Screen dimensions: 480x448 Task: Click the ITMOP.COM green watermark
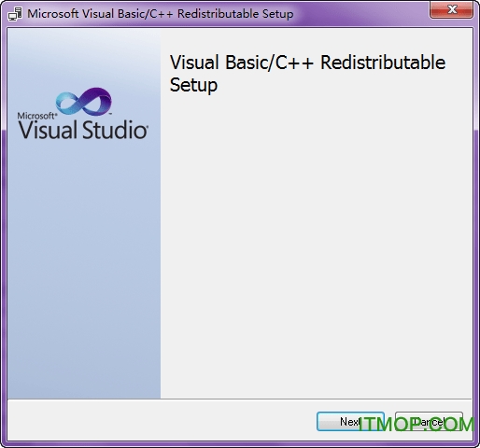pos(416,425)
